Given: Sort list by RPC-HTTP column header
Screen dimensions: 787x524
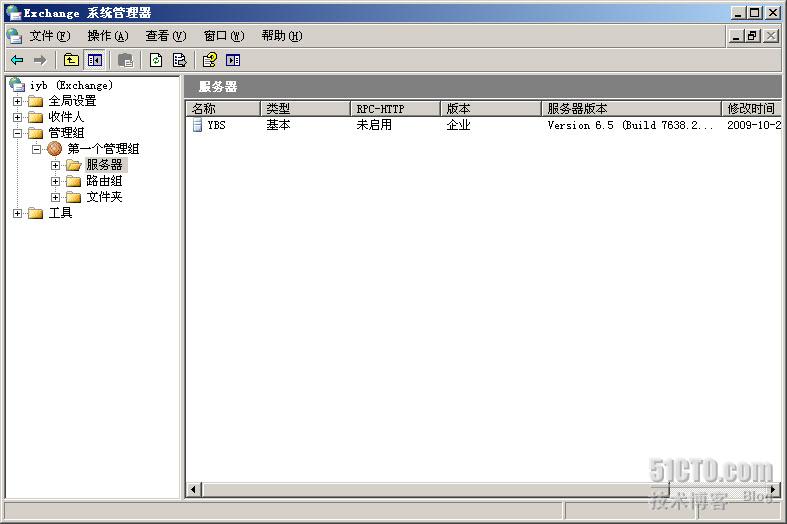Looking at the screenshot, I should click(396, 108).
